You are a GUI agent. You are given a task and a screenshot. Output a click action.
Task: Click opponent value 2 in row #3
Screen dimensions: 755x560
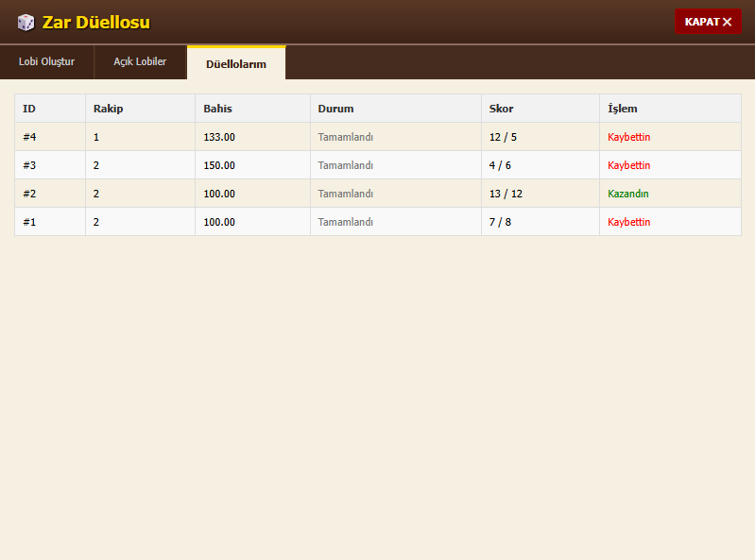point(96,165)
